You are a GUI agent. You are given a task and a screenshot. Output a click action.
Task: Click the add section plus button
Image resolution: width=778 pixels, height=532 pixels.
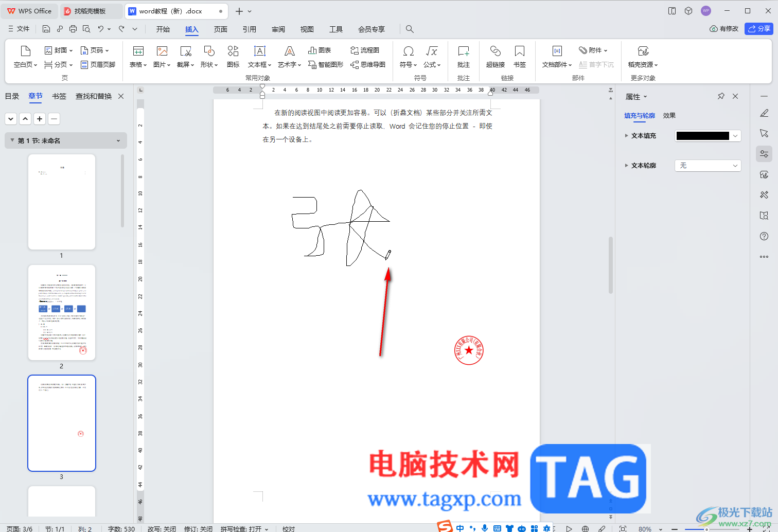click(40, 119)
